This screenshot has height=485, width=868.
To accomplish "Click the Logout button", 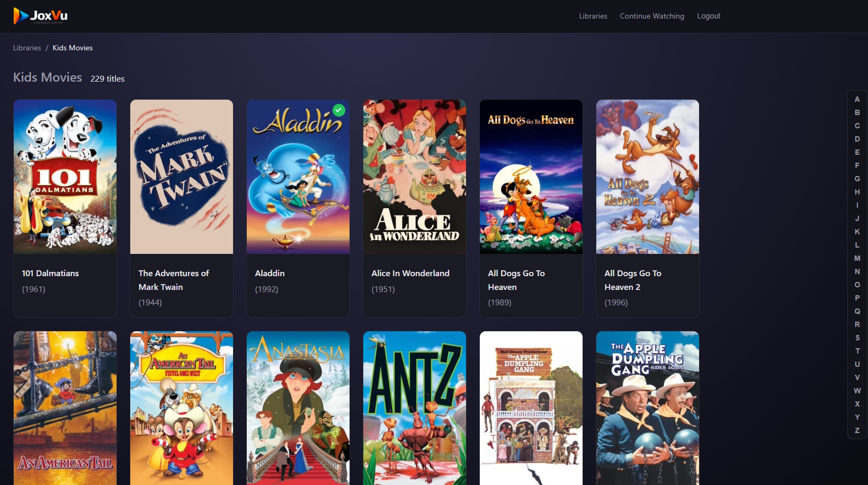I will 709,16.
